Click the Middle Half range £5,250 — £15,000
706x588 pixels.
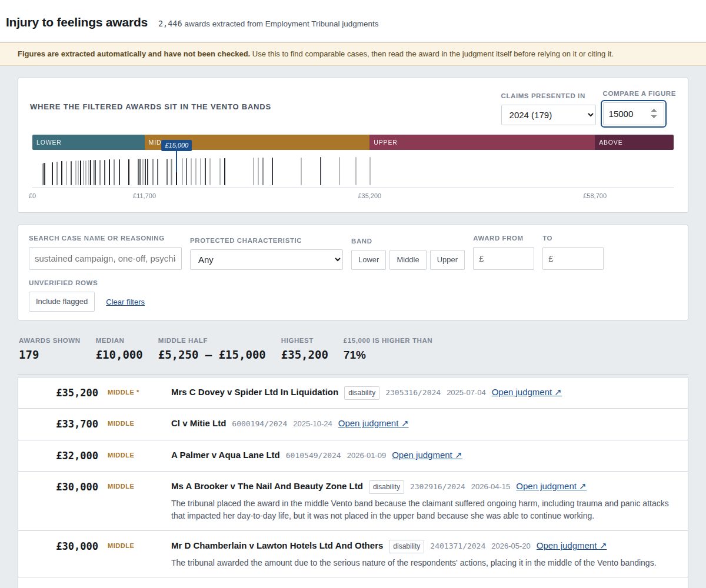(x=212, y=355)
